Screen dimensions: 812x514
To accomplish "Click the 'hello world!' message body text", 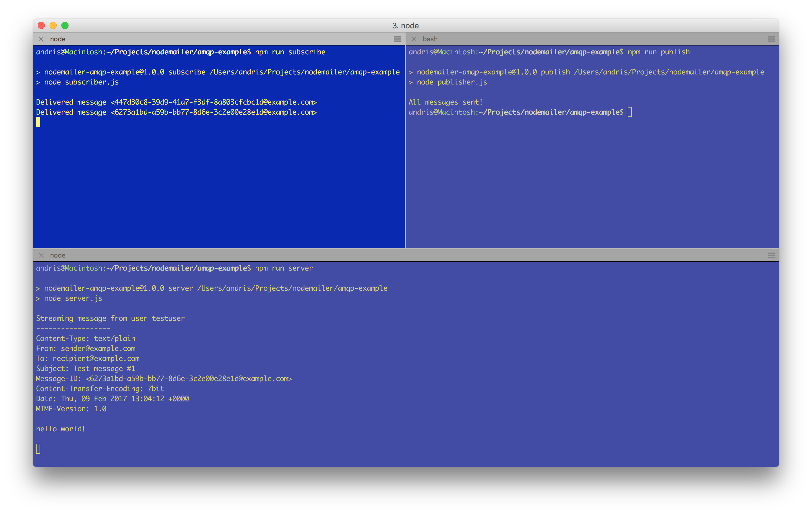I will (61, 429).
